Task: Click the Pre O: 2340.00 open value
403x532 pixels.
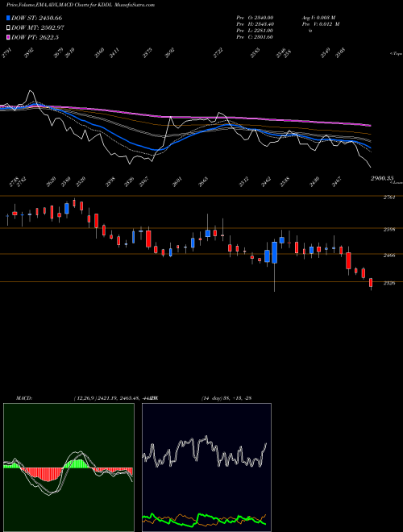Action: [255, 18]
